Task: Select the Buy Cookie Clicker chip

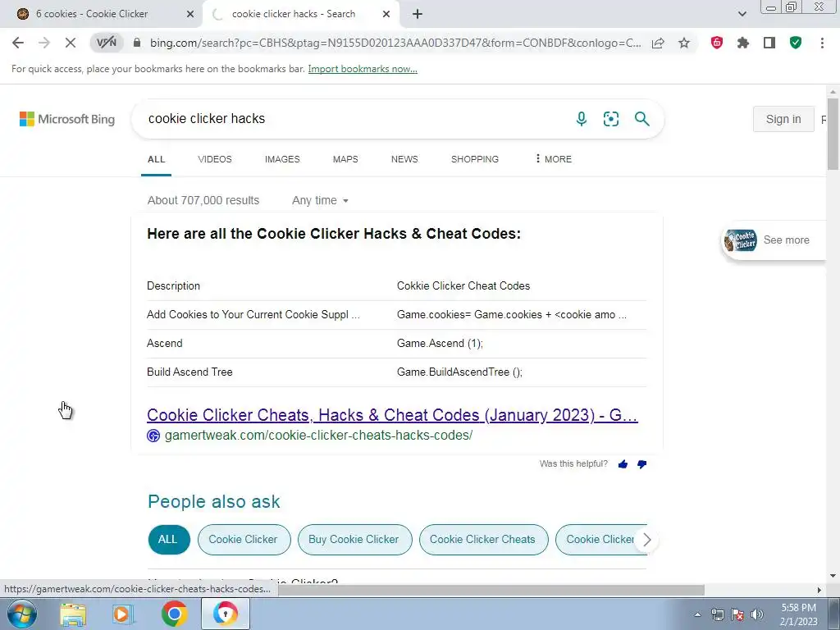Action: [354, 540]
